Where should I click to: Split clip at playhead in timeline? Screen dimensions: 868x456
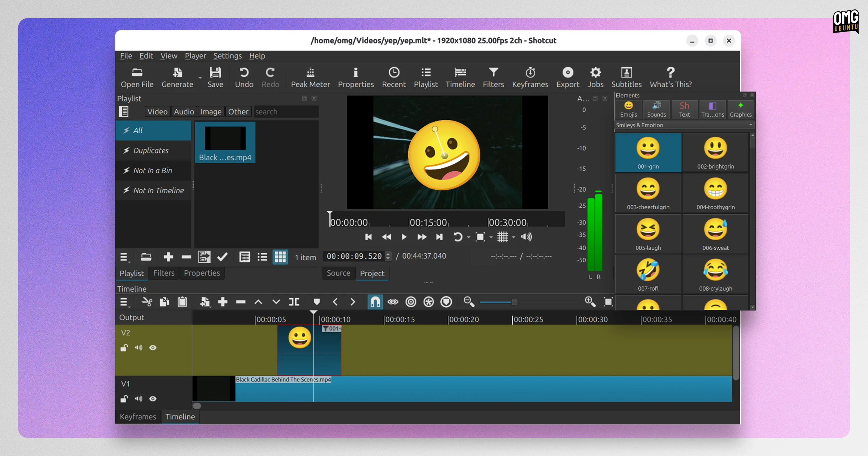[x=294, y=302]
